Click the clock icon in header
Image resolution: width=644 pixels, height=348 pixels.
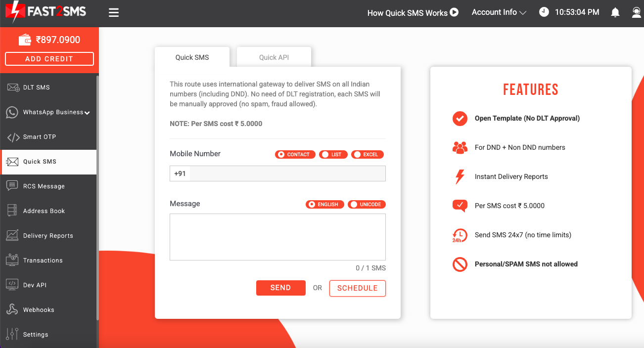(544, 12)
